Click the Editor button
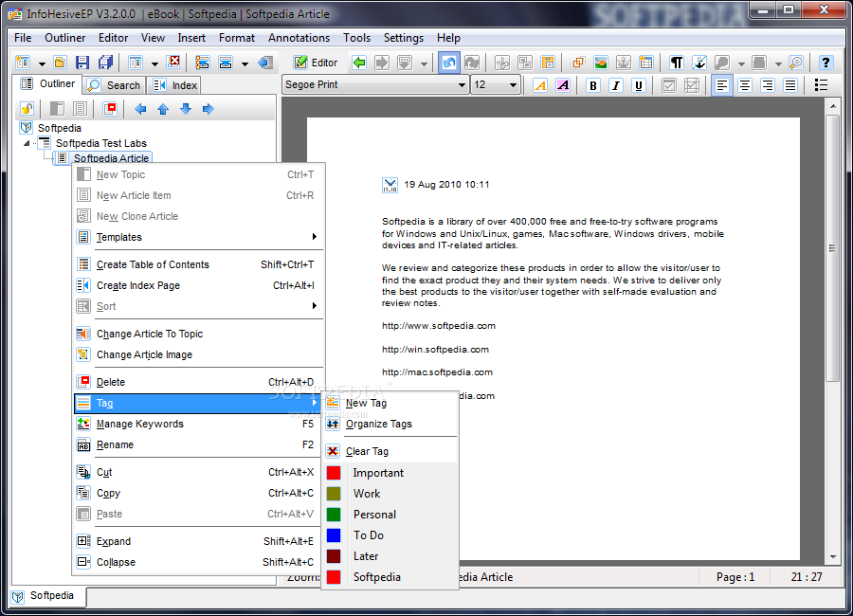 tap(316, 63)
